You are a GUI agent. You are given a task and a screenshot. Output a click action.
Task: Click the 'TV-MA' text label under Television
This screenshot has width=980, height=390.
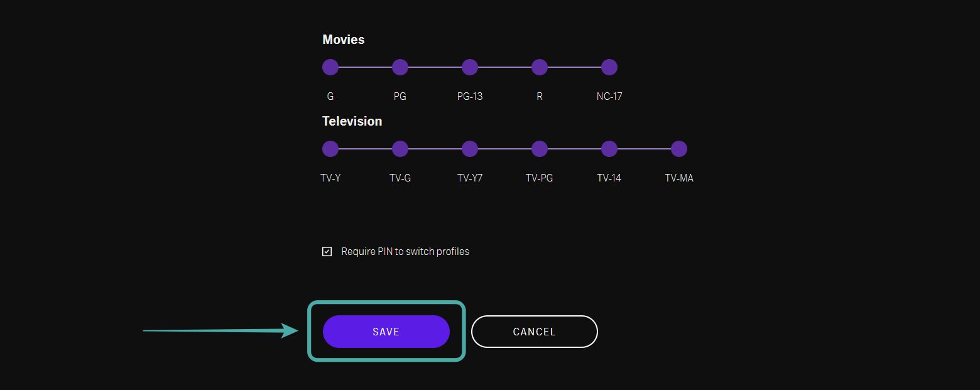(x=679, y=178)
